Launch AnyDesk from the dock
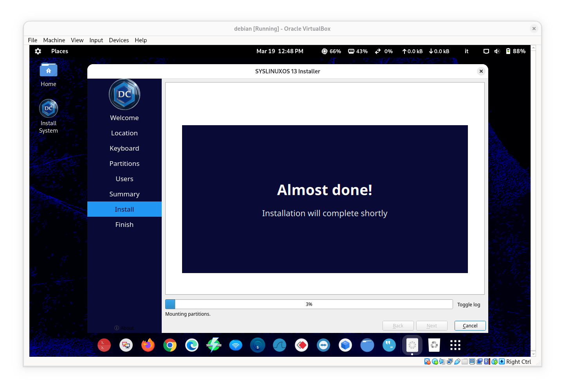The width and height of the screenshot is (565, 392). pyautogui.click(x=301, y=345)
